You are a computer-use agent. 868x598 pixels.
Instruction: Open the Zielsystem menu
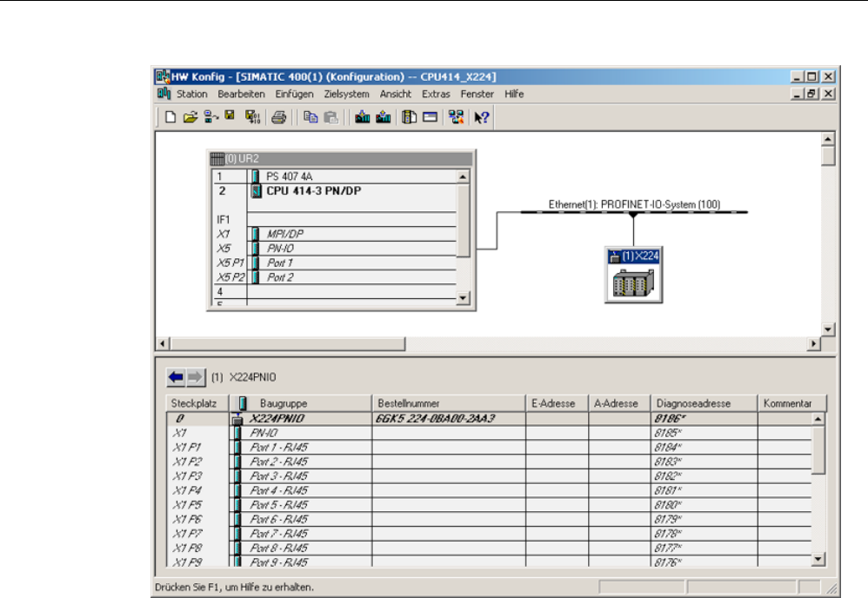pos(346,94)
